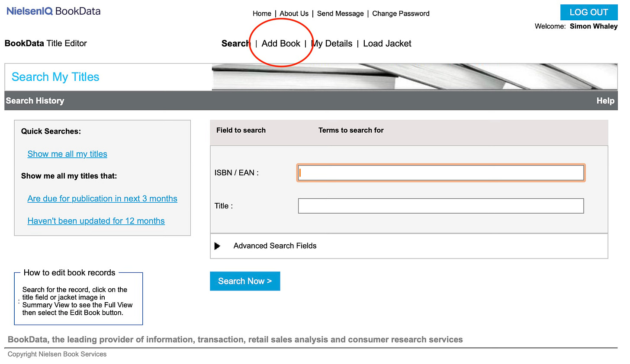Click the 'Quick Searches:' label
This screenshot has height=364, width=630.
[51, 131]
